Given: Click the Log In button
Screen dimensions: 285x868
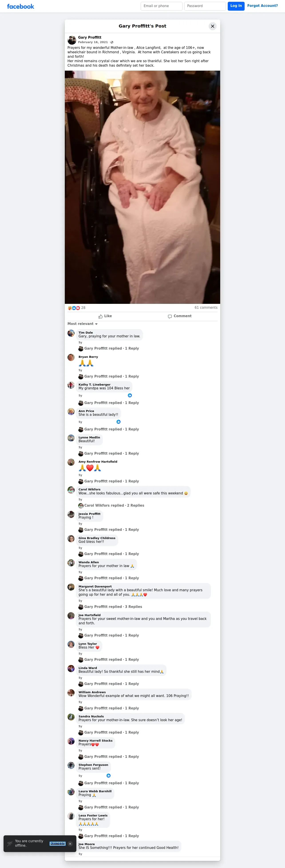Looking at the screenshot, I should click(x=236, y=6).
